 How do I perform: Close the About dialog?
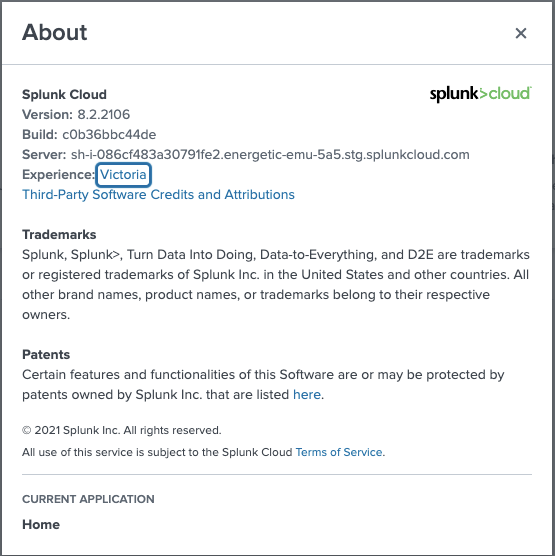(x=521, y=33)
